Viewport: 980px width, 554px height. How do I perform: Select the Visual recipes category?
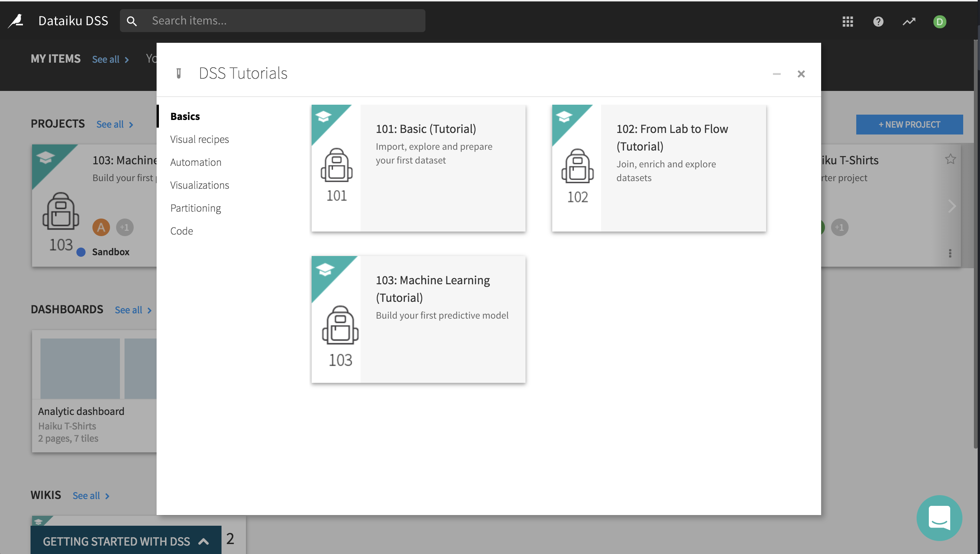pos(199,139)
